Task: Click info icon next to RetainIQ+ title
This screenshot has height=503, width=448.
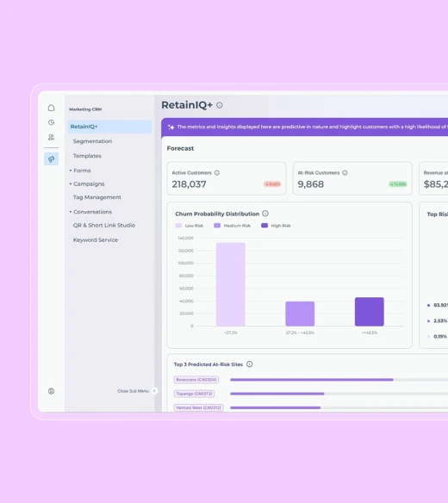Action: click(220, 105)
